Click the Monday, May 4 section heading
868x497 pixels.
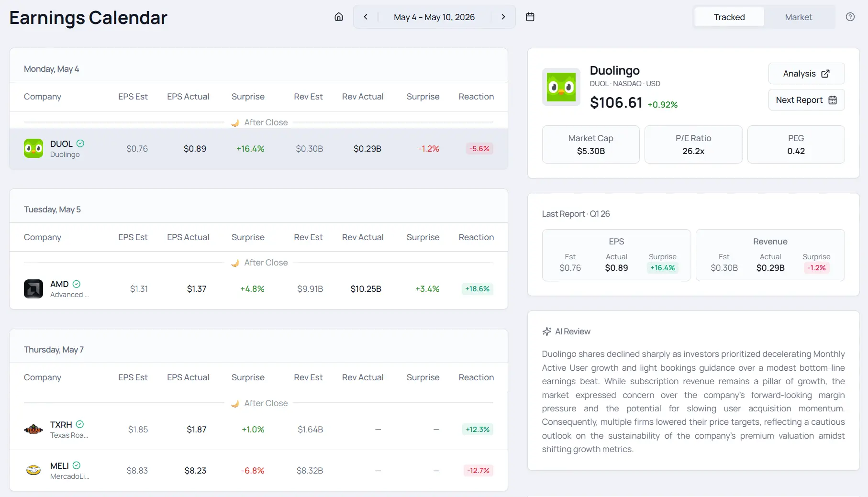click(x=52, y=69)
